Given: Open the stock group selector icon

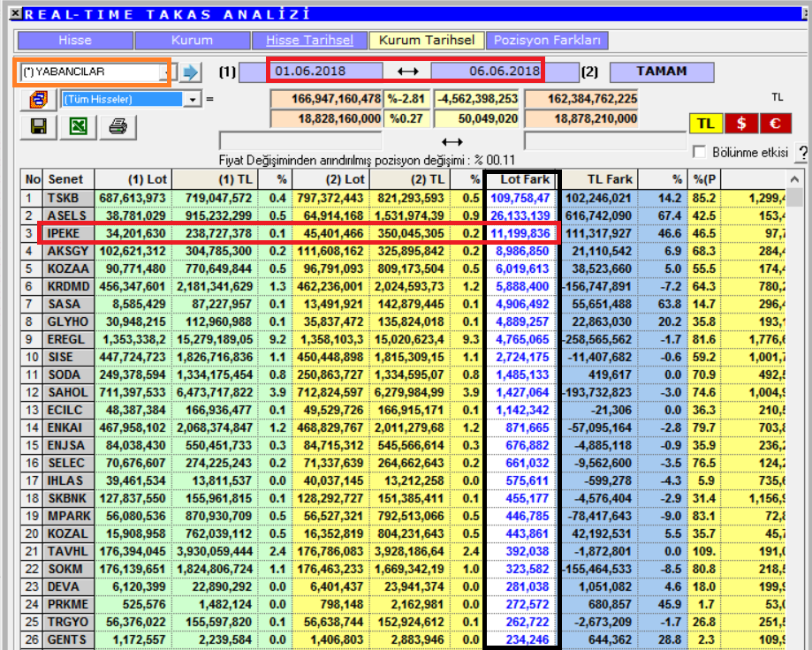Looking at the screenshot, I should point(38,99).
